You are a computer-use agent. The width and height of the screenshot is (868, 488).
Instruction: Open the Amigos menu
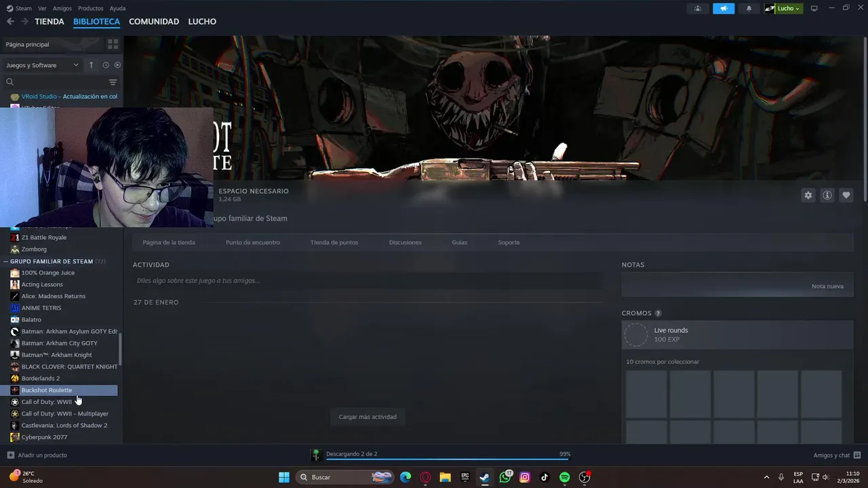click(x=62, y=8)
